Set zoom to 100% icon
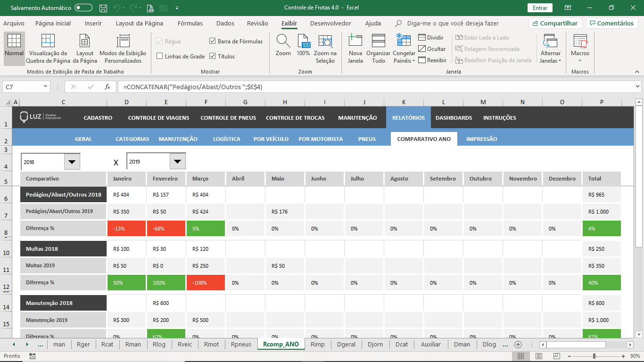The image size is (644, 362). [303, 46]
